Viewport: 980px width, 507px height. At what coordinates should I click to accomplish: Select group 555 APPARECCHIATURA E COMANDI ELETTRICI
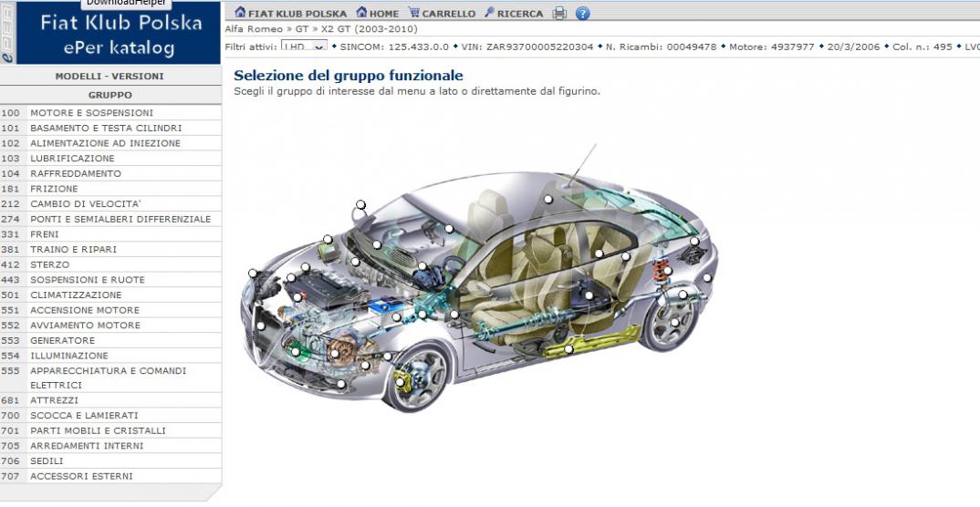click(110, 378)
